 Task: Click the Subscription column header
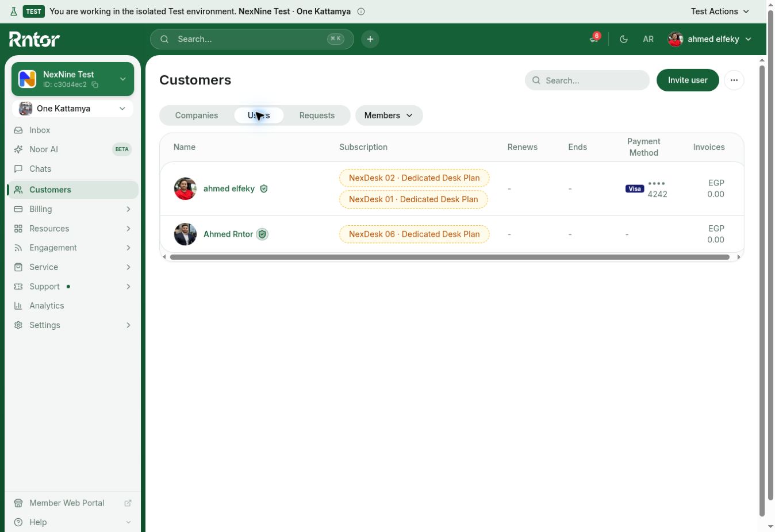(x=363, y=147)
